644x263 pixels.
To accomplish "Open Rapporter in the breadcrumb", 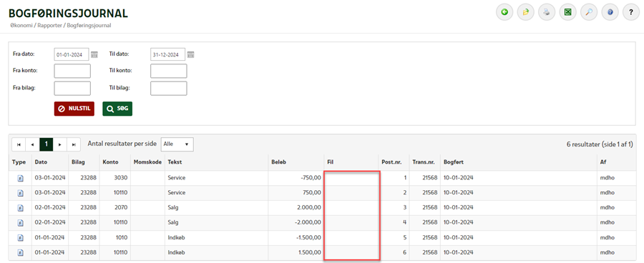I will click(49, 26).
